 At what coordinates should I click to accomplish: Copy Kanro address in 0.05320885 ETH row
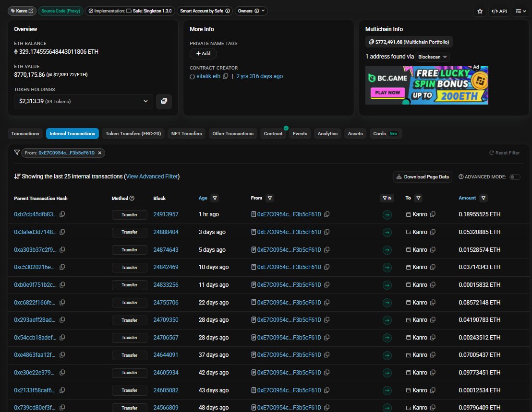coord(433,232)
